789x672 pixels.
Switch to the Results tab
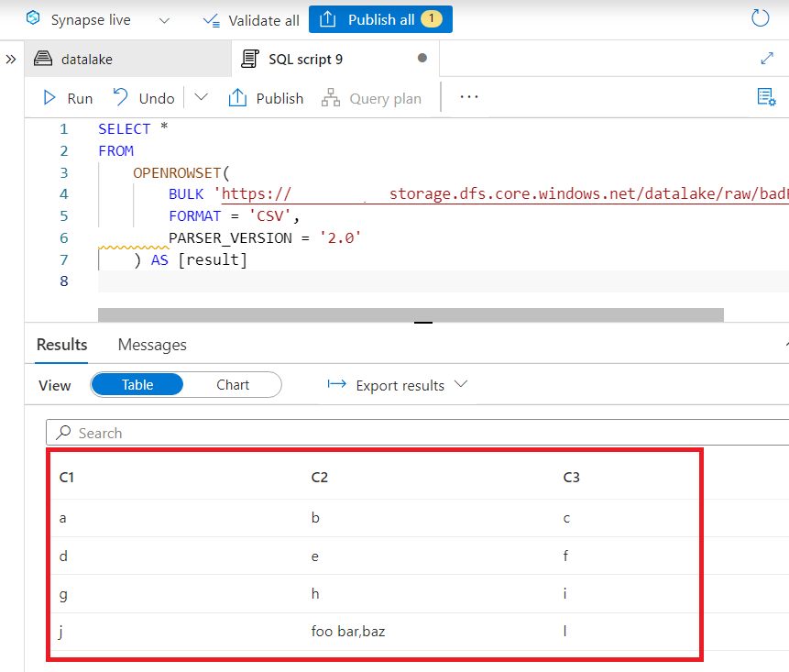pyautogui.click(x=61, y=345)
